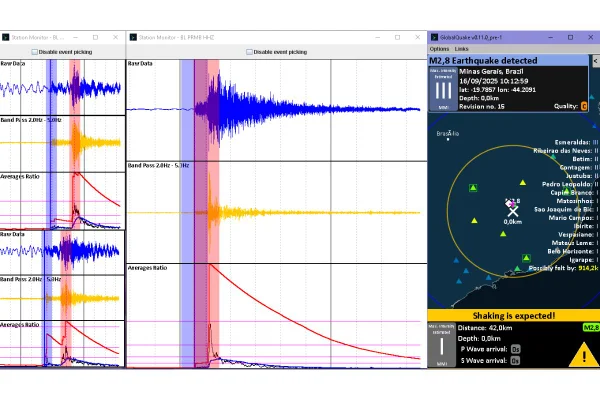Click the orange Quality C badge

coord(584,106)
